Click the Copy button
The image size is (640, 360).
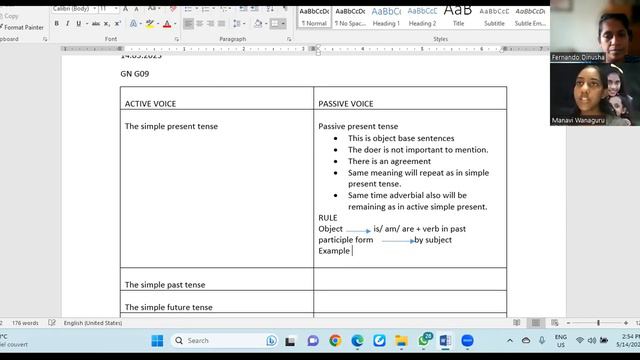[10, 16]
